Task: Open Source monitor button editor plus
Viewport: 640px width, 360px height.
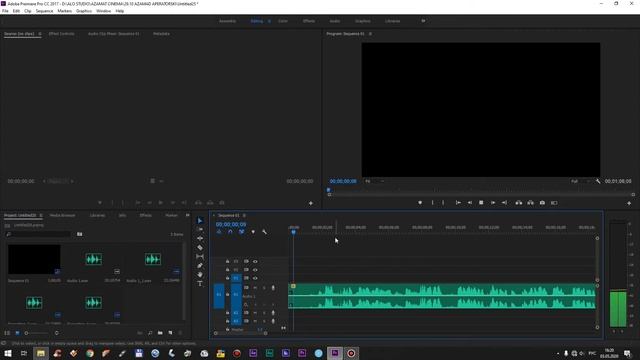Action: click(311, 203)
